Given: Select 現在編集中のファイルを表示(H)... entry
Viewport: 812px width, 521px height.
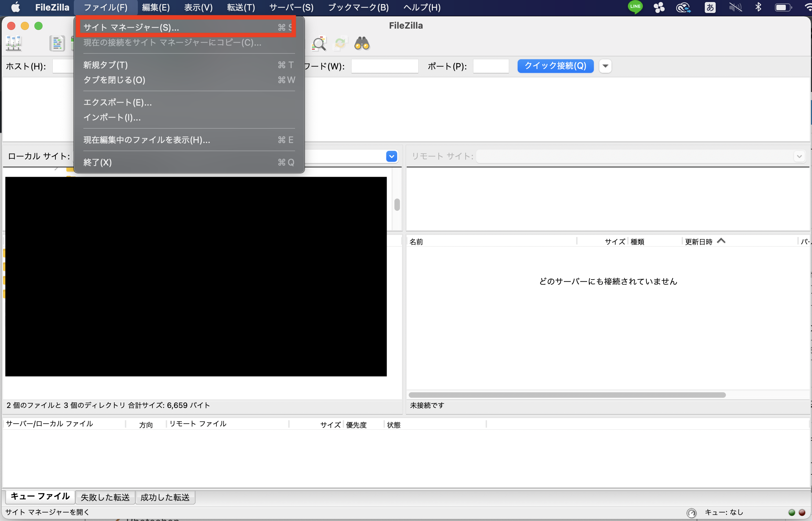Looking at the screenshot, I should 189,140.
